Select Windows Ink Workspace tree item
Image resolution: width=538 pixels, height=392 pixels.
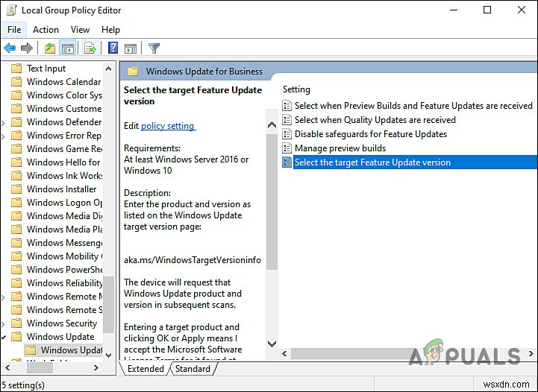pyautogui.click(x=64, y=175)
